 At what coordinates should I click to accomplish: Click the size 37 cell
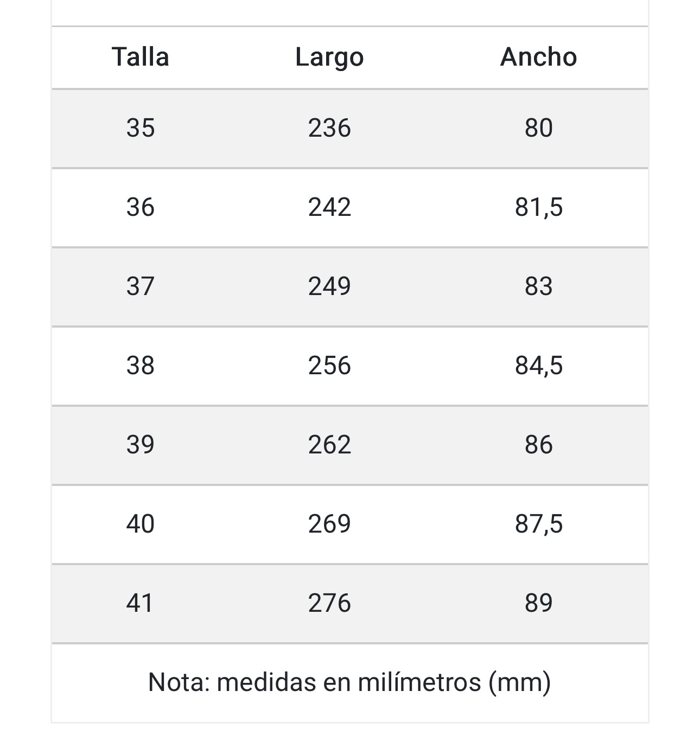141,286
